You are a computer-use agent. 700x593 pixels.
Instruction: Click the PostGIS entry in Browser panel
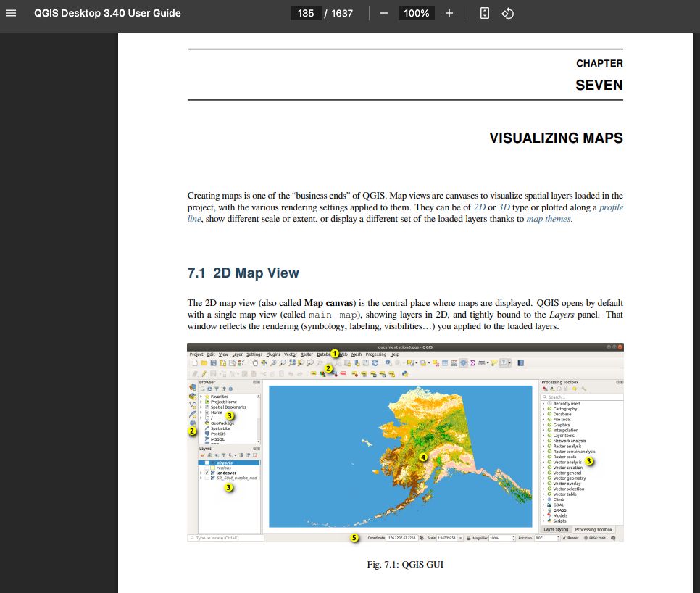(218, 434)
